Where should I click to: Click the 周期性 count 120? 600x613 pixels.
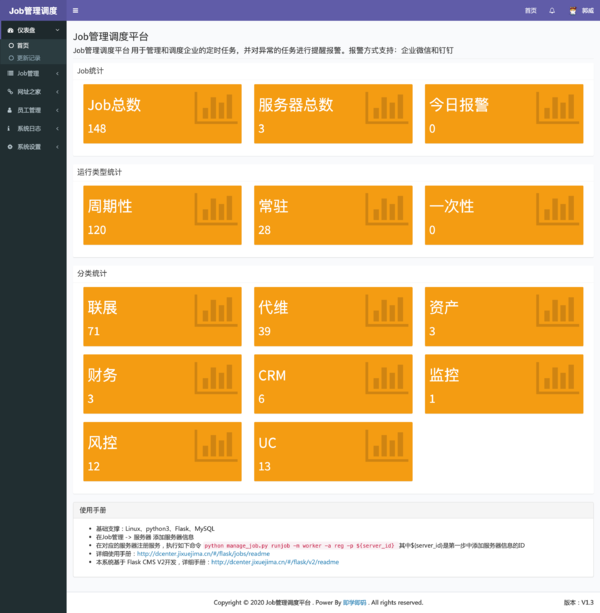(97, 230)
